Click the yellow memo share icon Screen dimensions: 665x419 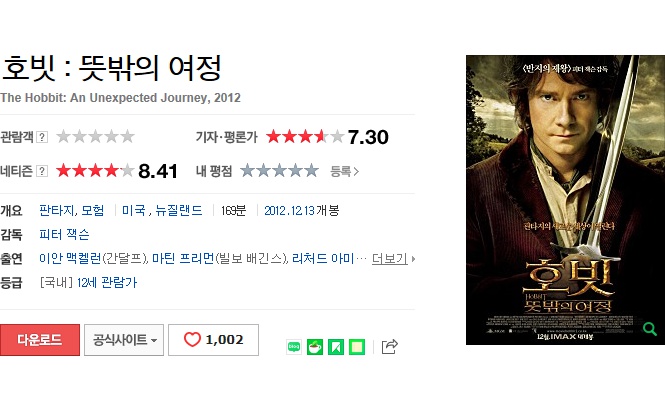(x=357, y=347)
